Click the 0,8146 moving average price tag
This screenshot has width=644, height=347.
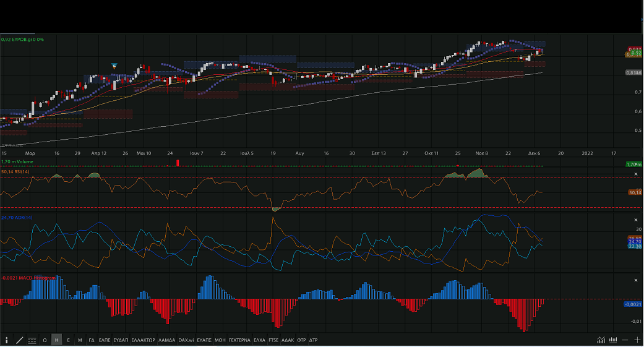pos(633,73)
